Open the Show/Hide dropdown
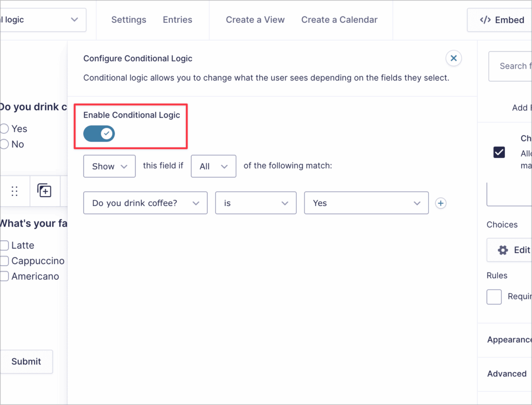 click(x=109, y=166)
